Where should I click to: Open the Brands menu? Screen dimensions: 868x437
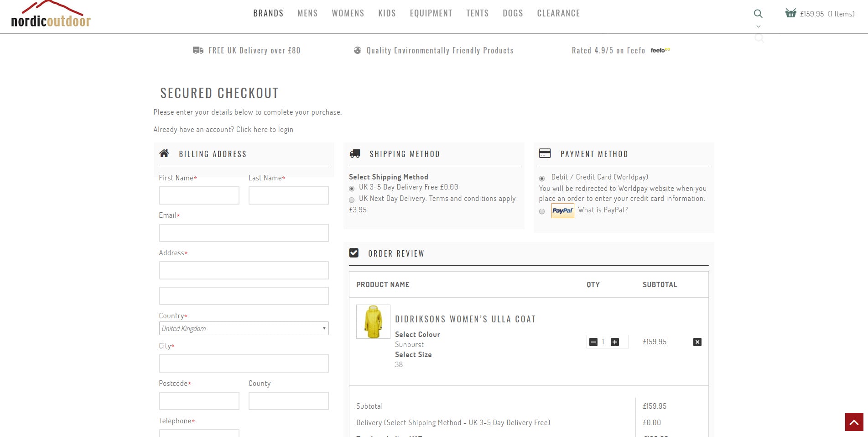click(268, 13)
